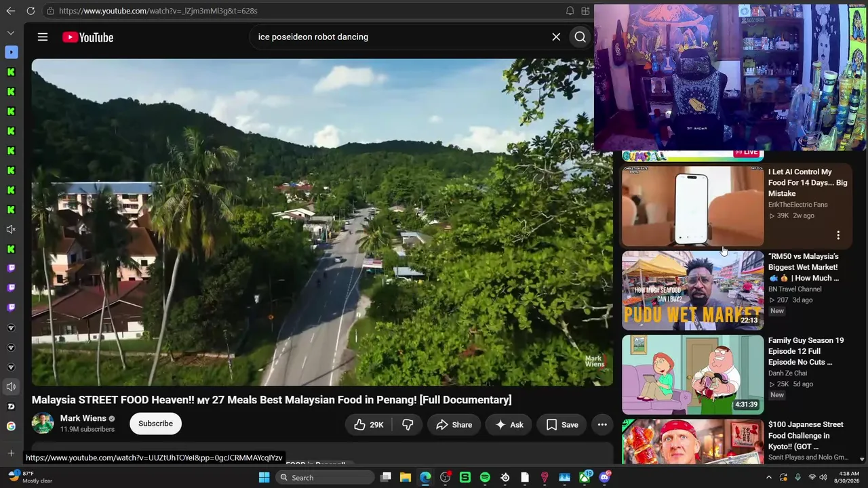This screenshot has height=488, width=868.
Task: Open the SteelSeries app on the taskbar
Action: 505,478
